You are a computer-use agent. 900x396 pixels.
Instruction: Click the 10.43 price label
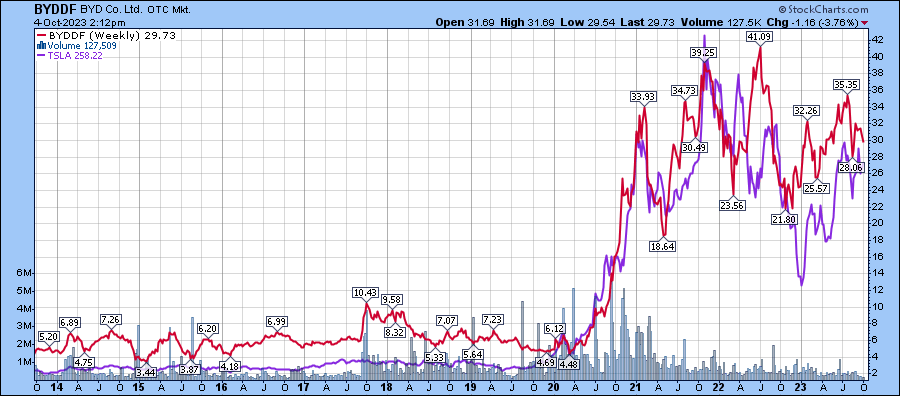tap(366, 293)
